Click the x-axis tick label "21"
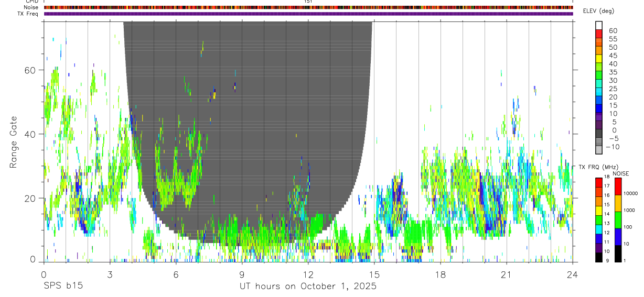The width and height of the screenshot is (644, 297). (506, 274)
